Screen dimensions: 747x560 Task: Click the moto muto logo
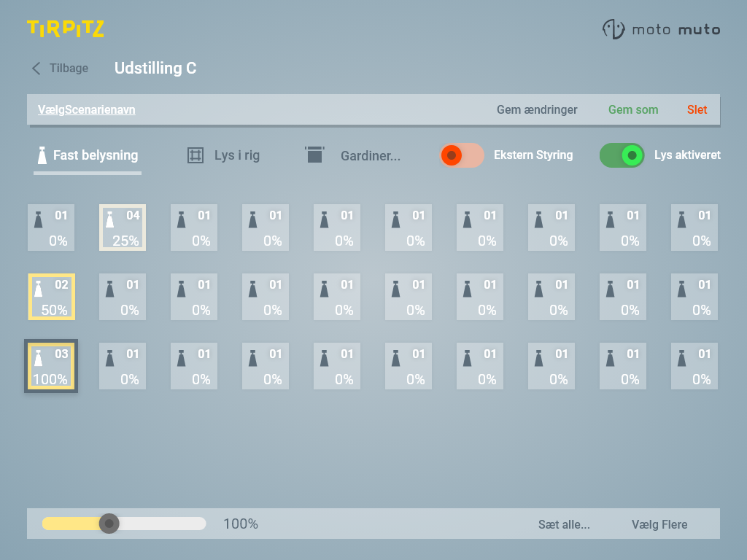[661, 29]
